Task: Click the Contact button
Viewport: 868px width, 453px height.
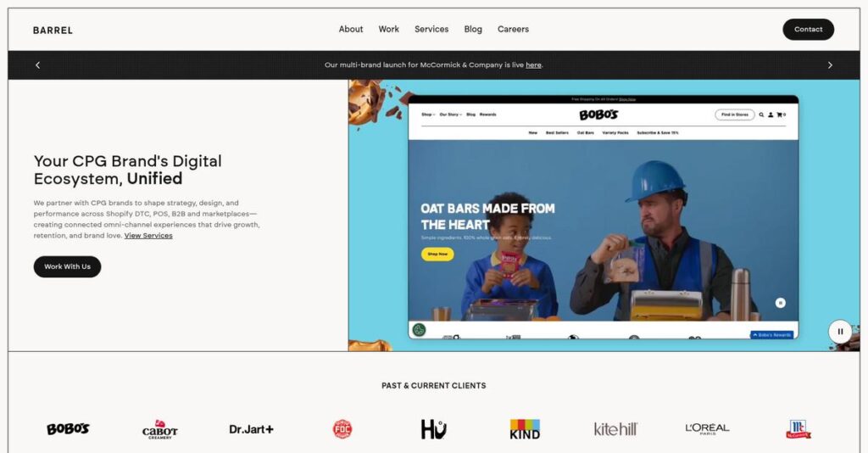Action: pos(808,30)
